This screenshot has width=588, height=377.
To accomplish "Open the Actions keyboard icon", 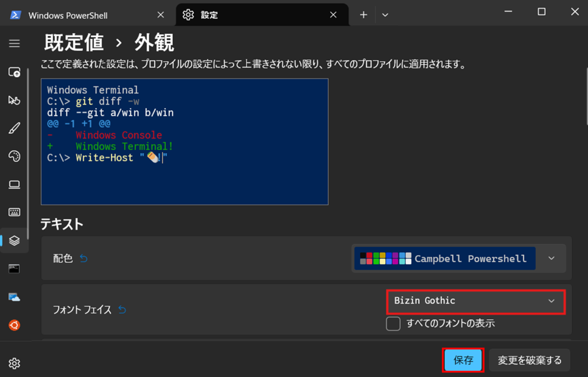I will pyautogui.click(x=14, y=212).
